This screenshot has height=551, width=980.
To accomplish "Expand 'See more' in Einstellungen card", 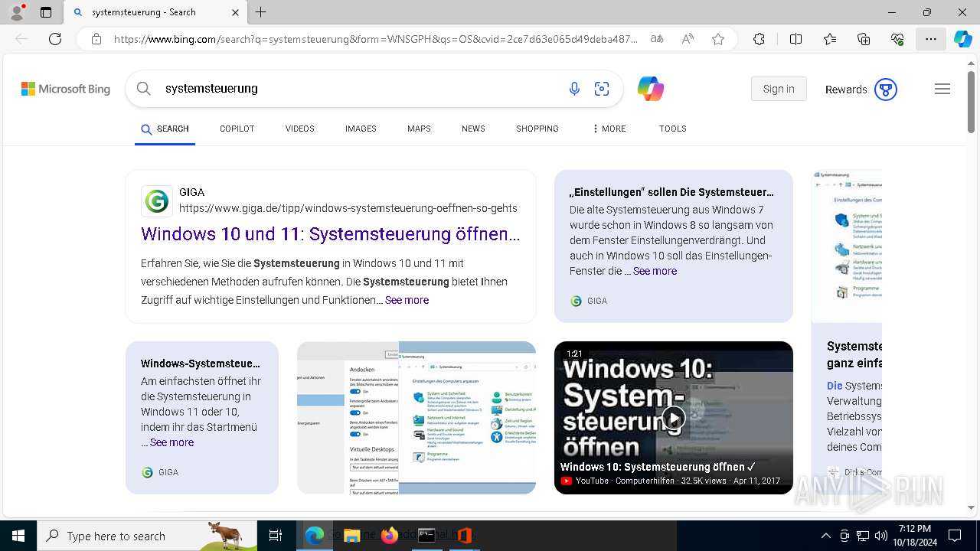I will (655, 271).
